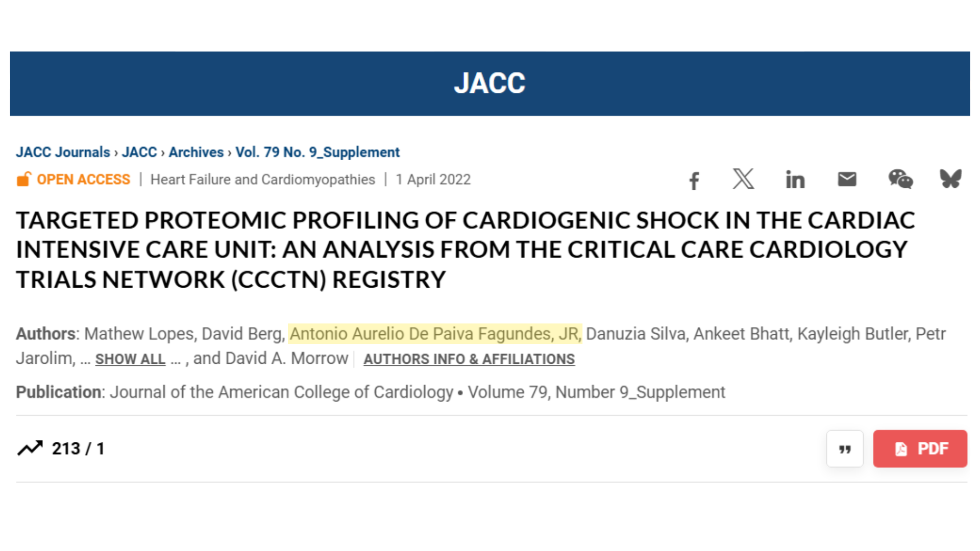Open Vol. 79 No. 9_Supplement issue link
The height and width of the screenshot is (551, 980).
tap(317, 152)
